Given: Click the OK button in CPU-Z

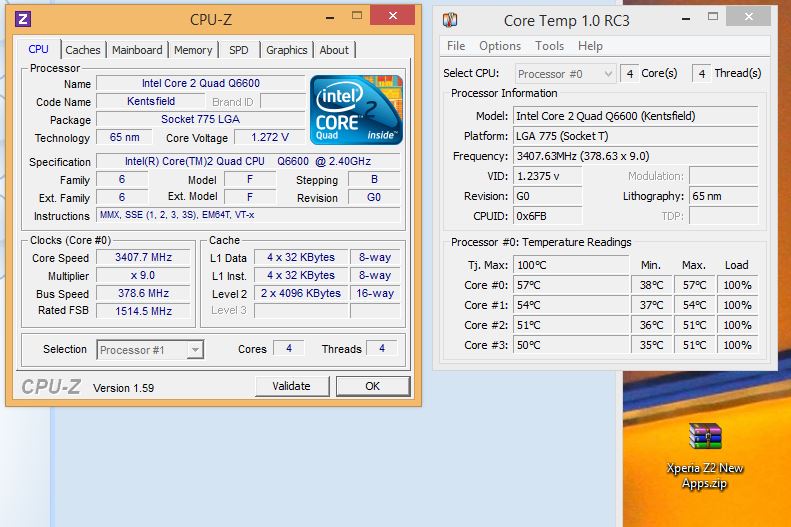Looking at the screenshot, I should click(373, 386).
